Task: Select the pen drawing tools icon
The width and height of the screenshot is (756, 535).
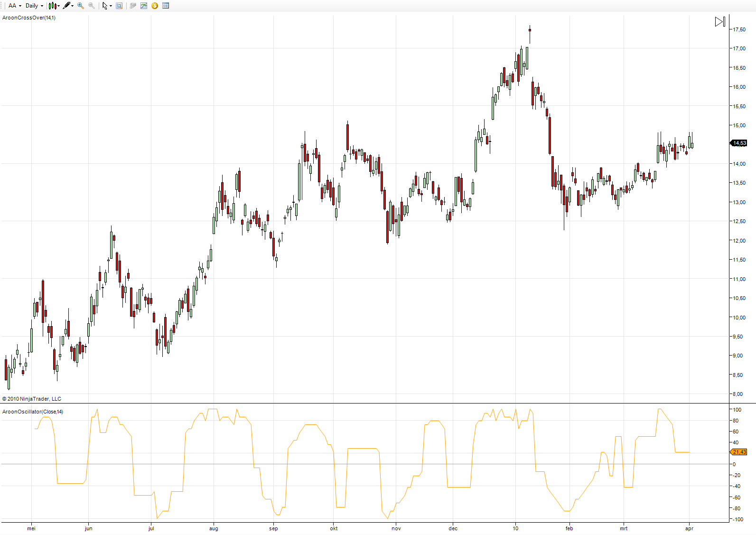Action: tap(66, 6)
